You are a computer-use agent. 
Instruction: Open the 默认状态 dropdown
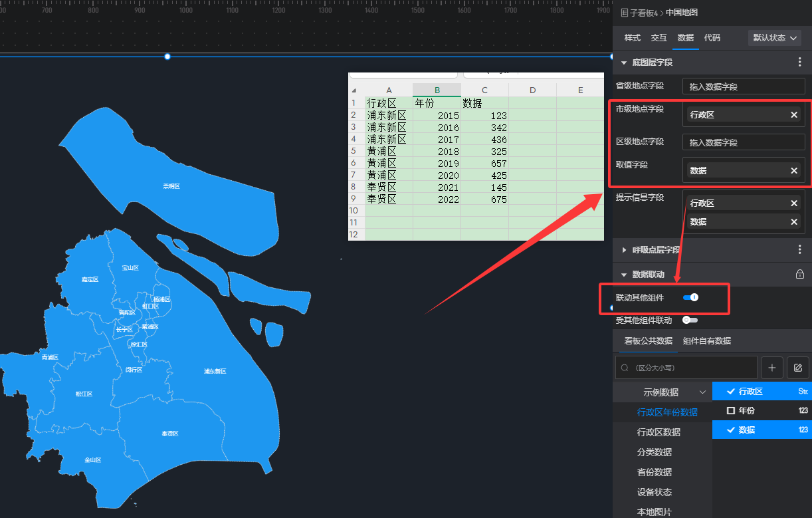[x=775, y=38]
